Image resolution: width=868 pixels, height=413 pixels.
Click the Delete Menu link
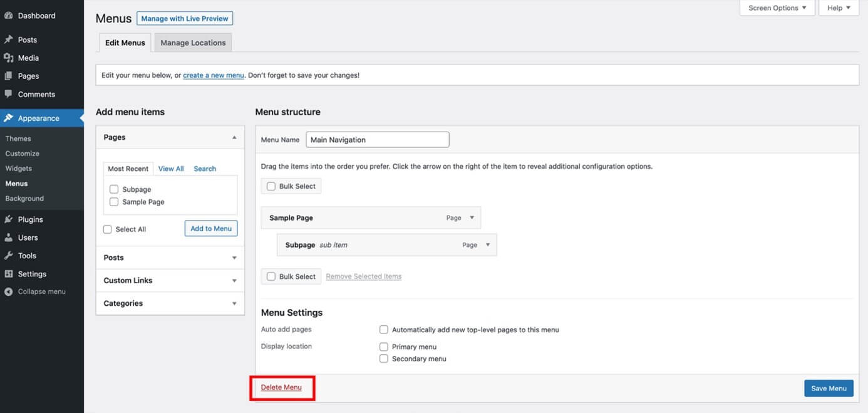[281, 387]
